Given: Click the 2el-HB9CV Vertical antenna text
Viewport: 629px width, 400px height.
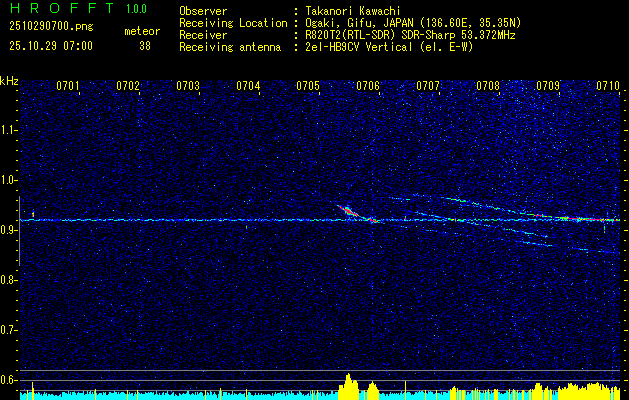Looking at the screenshot, I should click(x=389, y=47).
